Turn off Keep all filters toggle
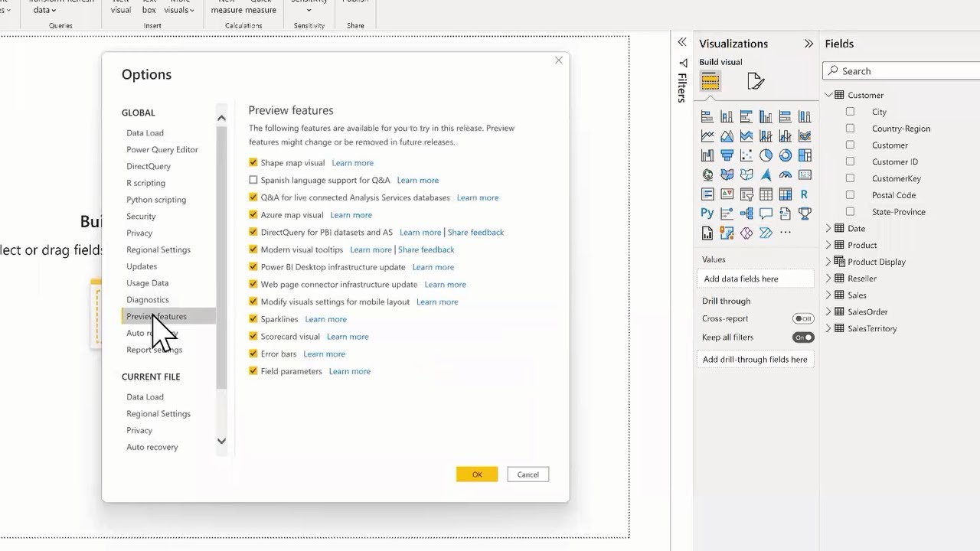The width and height of the screenshot is (980, 551). (x=803, y=337)
